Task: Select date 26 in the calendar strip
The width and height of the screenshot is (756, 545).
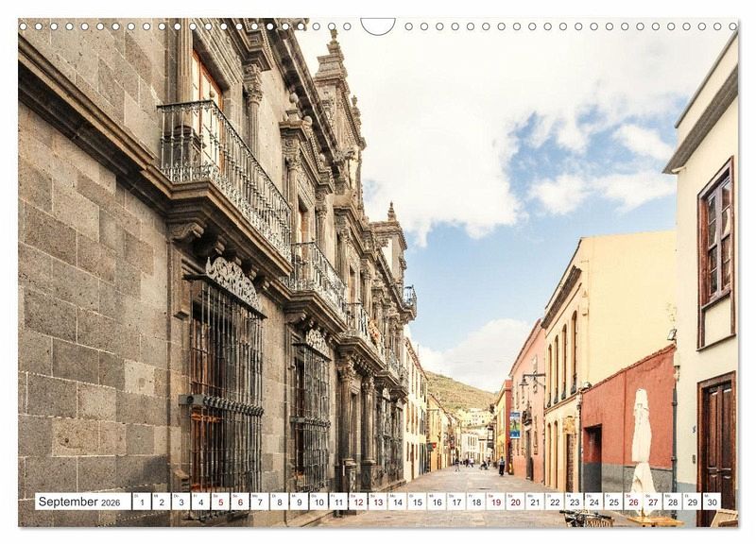Action: tap(632, 502)
